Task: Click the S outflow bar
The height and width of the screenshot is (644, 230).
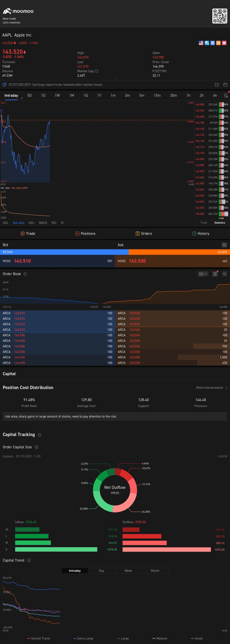Action: pyautogui.click(x=167, y=550)
